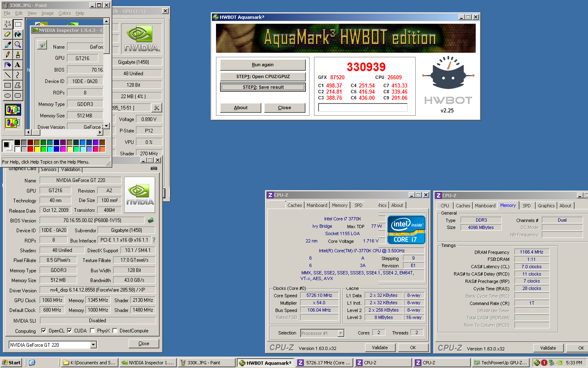
Task: Click the GPU-Z screenshot camera icon
Action: pyautogui.click(x=154, y=168)
